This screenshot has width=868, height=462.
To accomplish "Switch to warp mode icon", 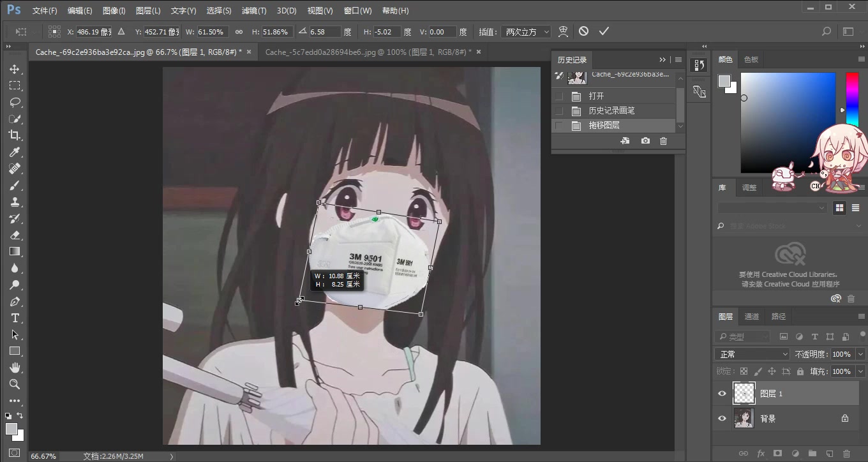I will pos(563,31).
